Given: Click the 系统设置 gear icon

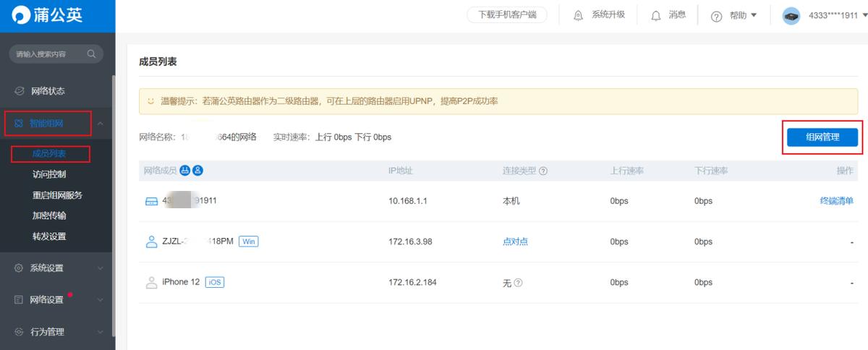Looking at the screenshot, I should (x=20, y=268).
